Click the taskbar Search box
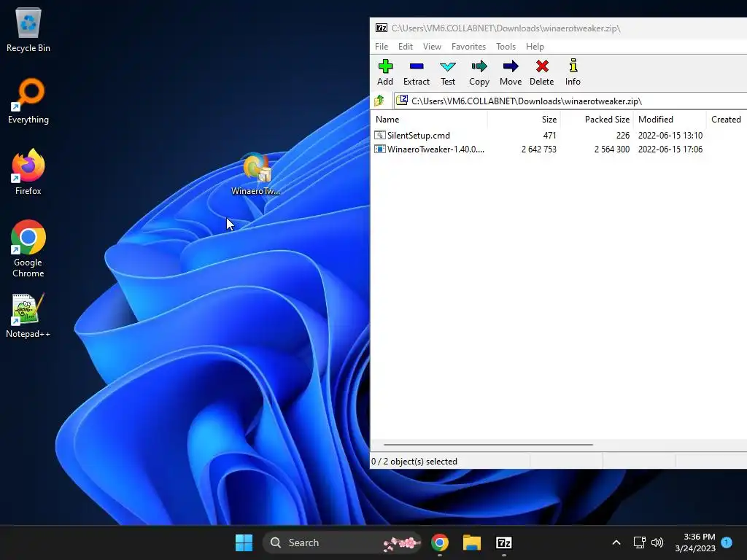 point(341,542)
